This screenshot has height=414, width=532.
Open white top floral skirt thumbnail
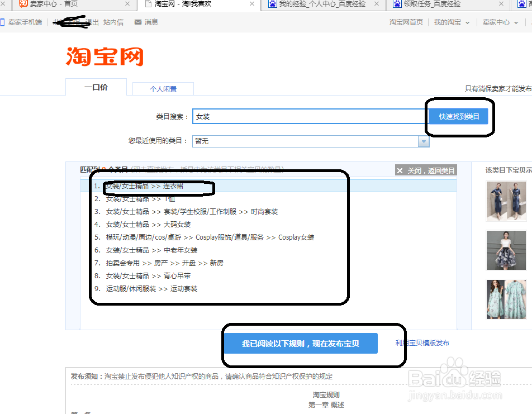(x=506, y=250)
